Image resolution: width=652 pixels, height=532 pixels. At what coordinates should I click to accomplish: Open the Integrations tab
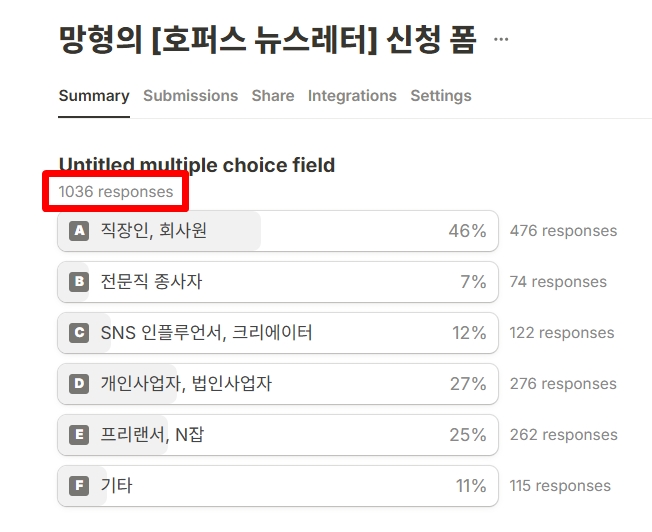coord(352,96)
